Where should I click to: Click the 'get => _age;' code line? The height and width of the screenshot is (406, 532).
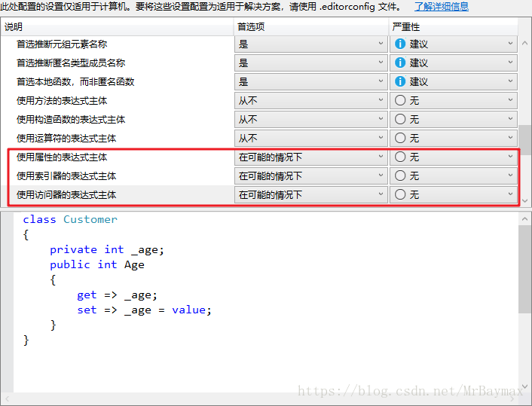point(117,295)
